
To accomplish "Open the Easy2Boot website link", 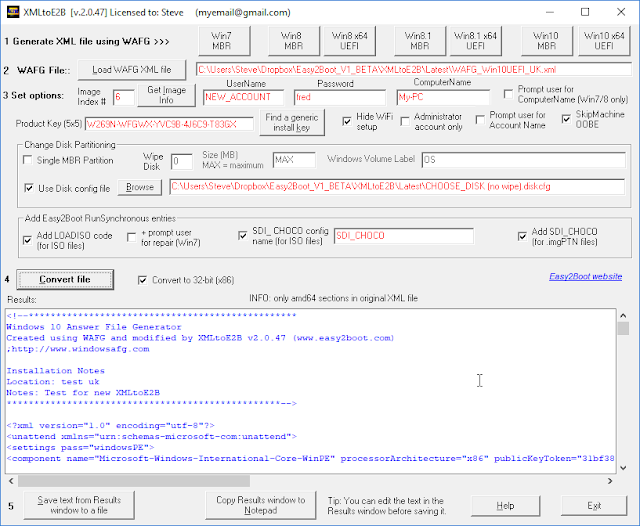I will 585,277.
